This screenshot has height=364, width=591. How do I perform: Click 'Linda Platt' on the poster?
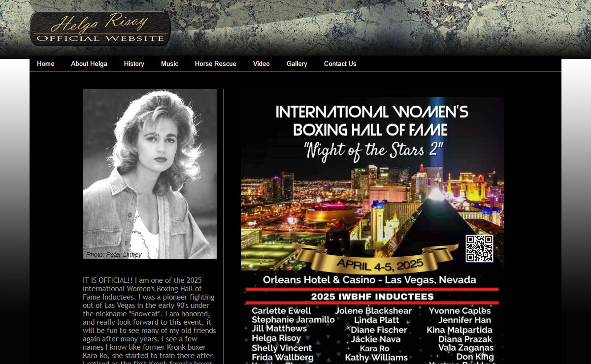(x=377, y=320)
